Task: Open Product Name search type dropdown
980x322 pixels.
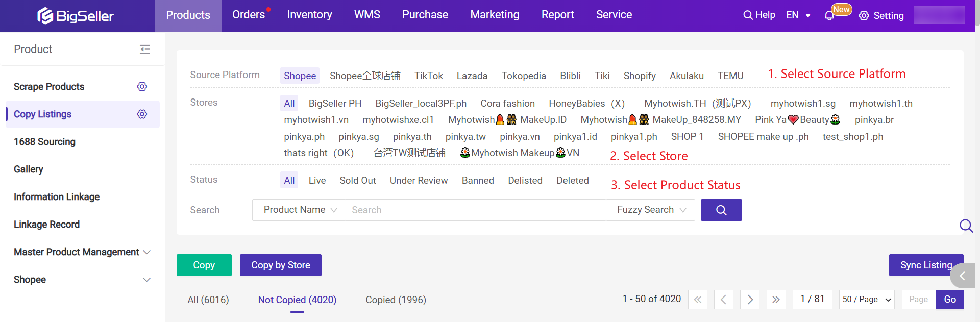Action: click(x=299, y=210)
